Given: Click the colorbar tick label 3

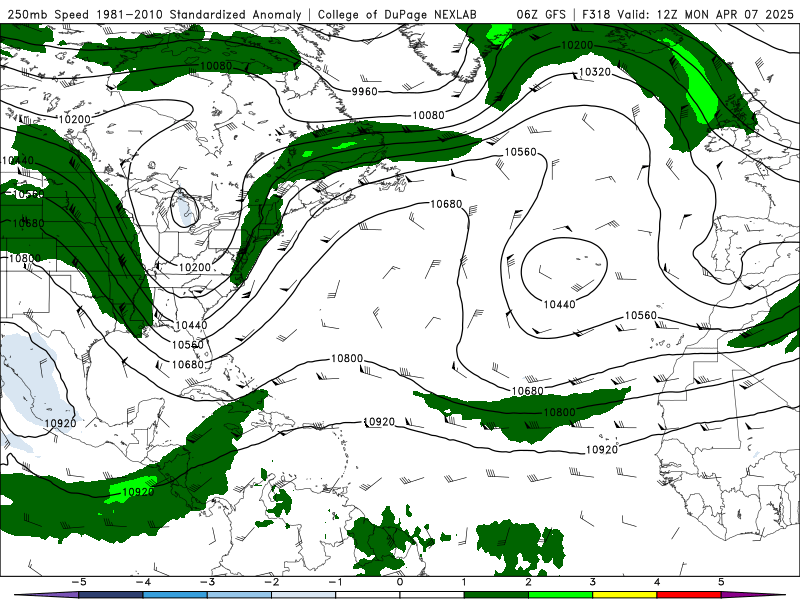Looking at the screenshot, I should click(x=593, y=582).
